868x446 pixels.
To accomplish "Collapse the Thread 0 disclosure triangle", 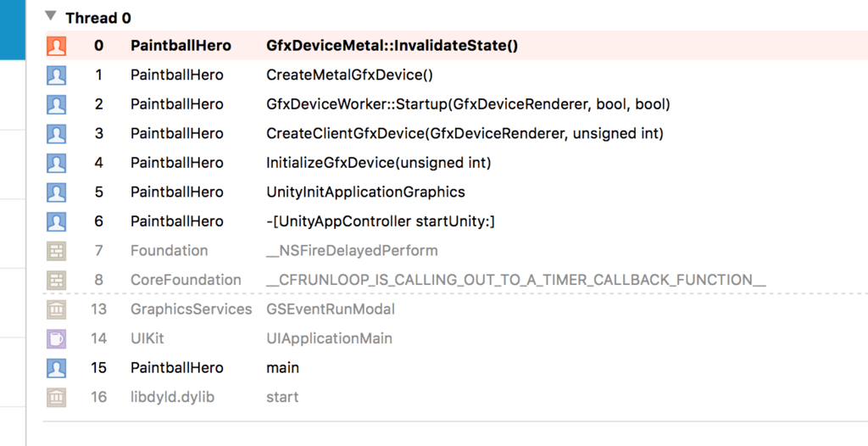I will pos(51,16).
